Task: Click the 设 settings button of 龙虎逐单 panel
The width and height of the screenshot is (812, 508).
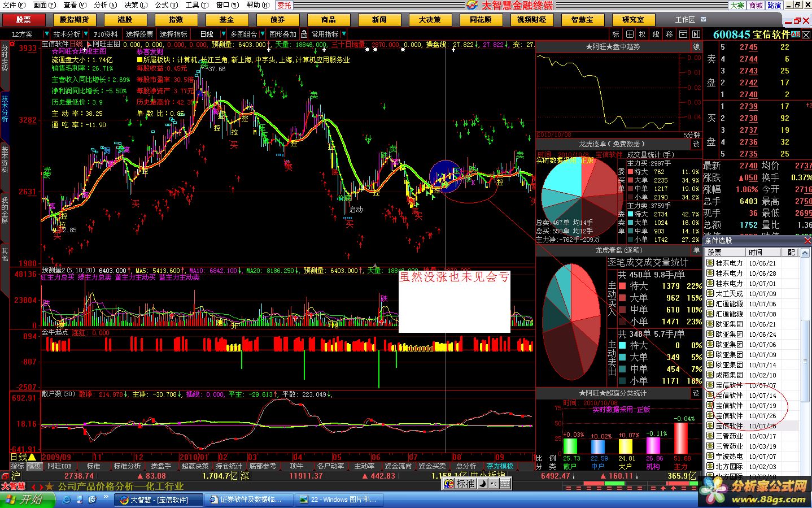Action: [696, 144]
